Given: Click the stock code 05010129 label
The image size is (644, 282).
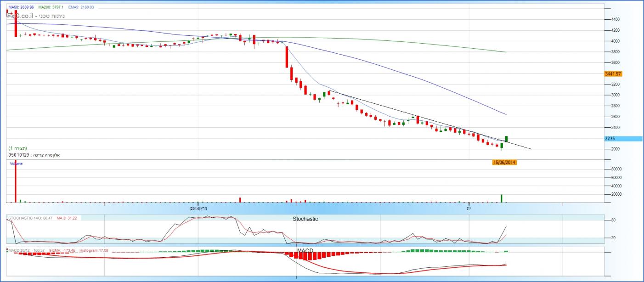Looking at the screenshot, I should point(18,155).
